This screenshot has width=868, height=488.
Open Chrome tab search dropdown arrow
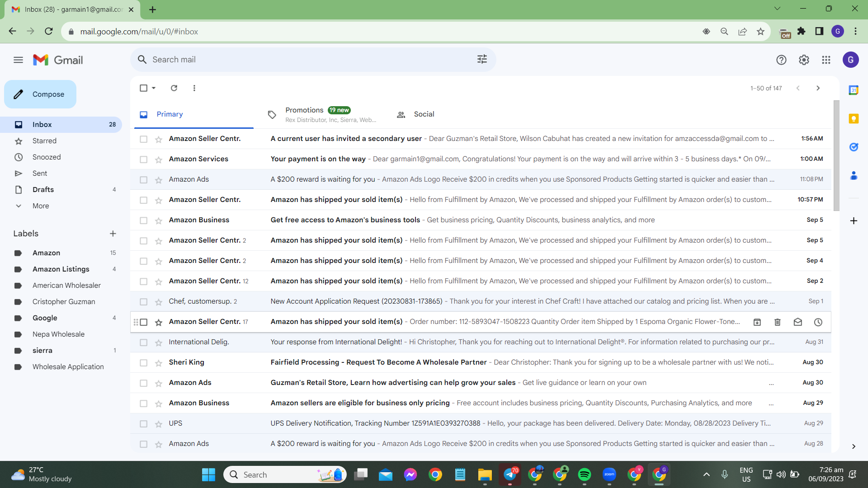click(777, 9)
